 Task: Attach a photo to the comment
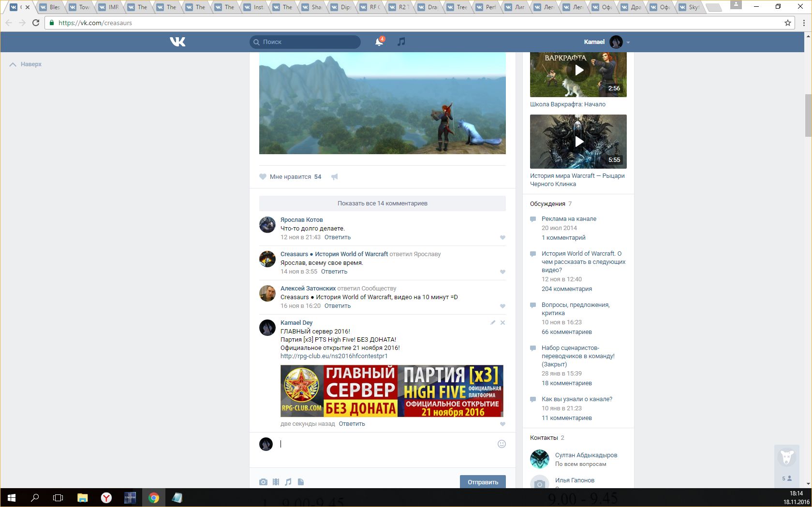point(263,482)
